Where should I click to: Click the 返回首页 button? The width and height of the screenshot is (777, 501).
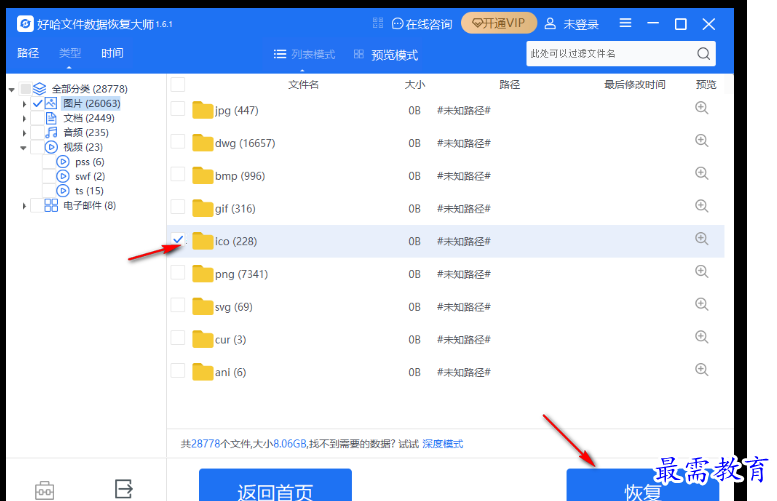click(x=276, y=485)
